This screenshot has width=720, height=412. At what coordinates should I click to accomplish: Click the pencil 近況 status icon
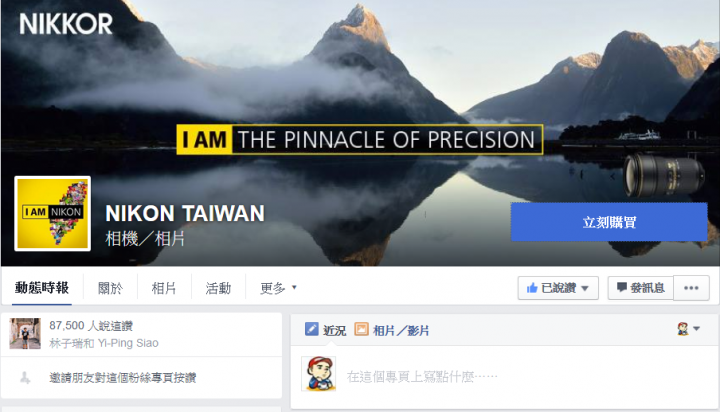click(311, 329)
